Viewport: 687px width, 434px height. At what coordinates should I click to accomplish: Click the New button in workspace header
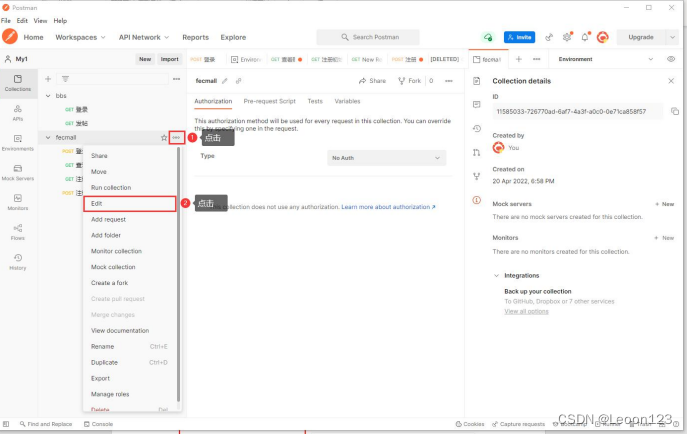tap(145, 59)
